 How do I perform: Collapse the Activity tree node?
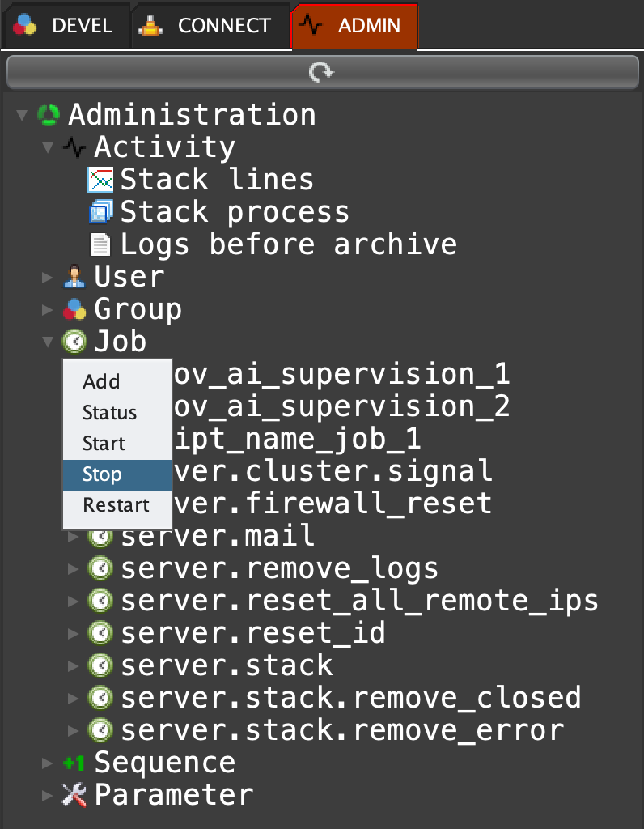click(x=49, y=147)
